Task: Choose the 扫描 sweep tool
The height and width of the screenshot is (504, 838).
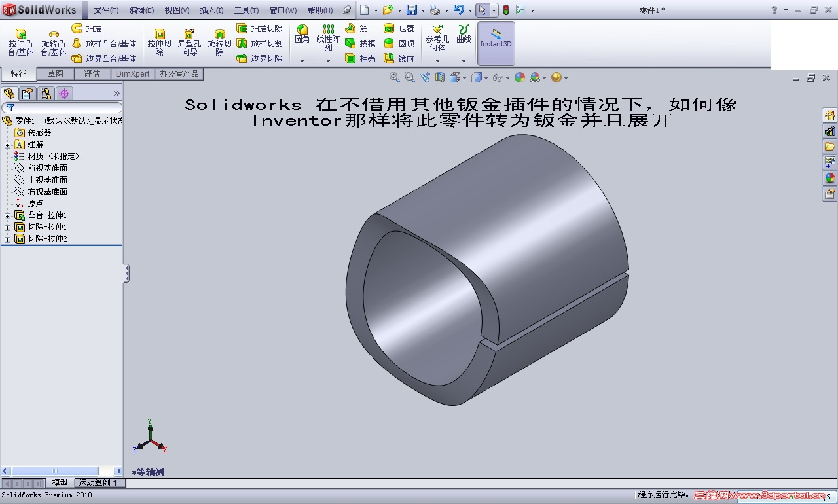Action: 86,29
